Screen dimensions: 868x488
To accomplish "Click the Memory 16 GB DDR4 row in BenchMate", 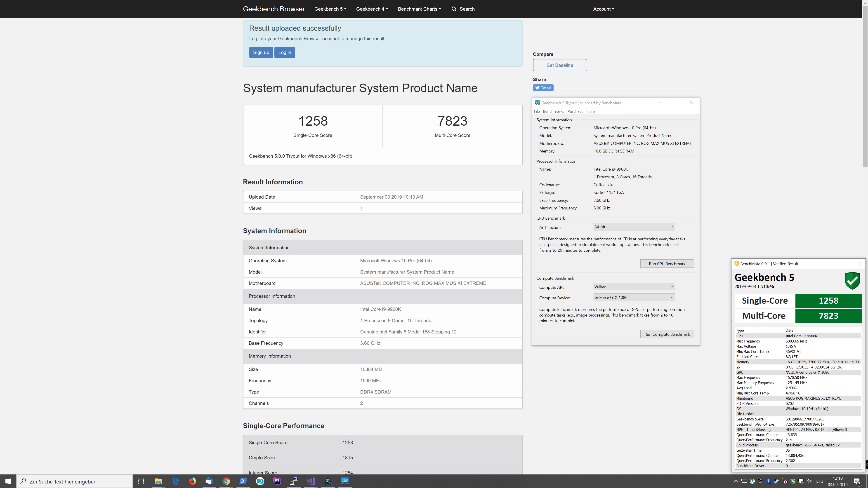I will (798, 362).
